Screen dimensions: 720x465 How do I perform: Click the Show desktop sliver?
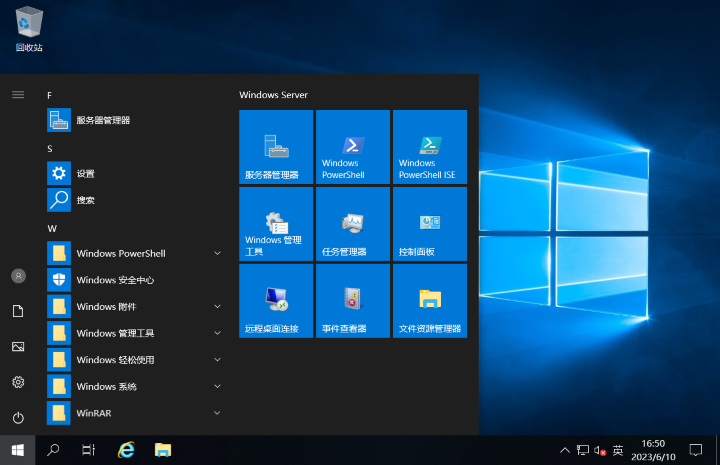718,450
